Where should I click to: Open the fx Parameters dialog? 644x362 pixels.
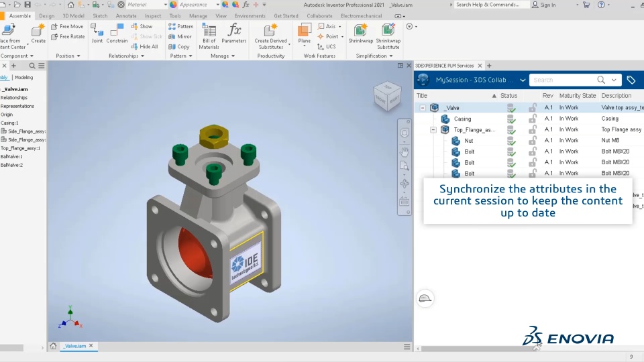coord(234,33)
